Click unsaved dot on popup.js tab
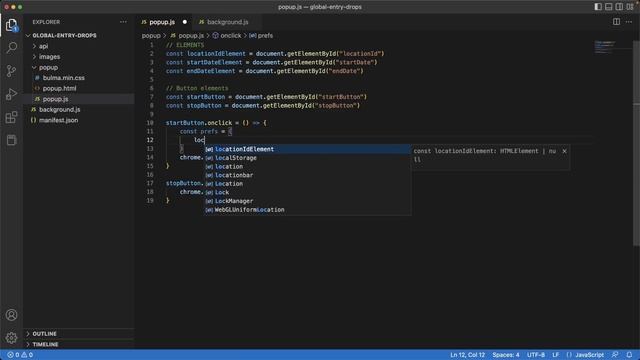This screenshot has height=360, width=640. point(184,22)
